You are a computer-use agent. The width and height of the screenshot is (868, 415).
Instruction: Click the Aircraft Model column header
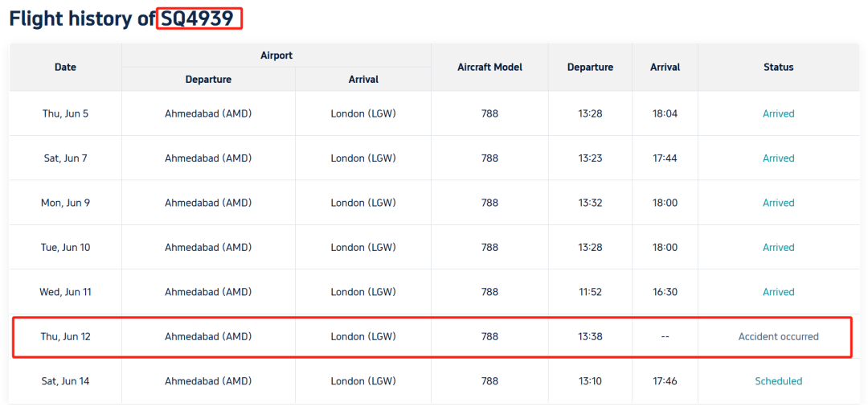[489, 68]
